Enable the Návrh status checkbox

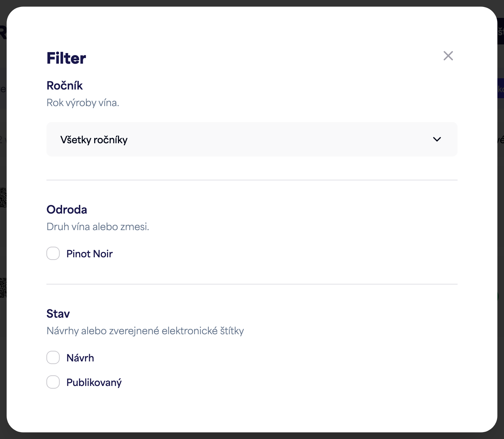tap(53, 357)
